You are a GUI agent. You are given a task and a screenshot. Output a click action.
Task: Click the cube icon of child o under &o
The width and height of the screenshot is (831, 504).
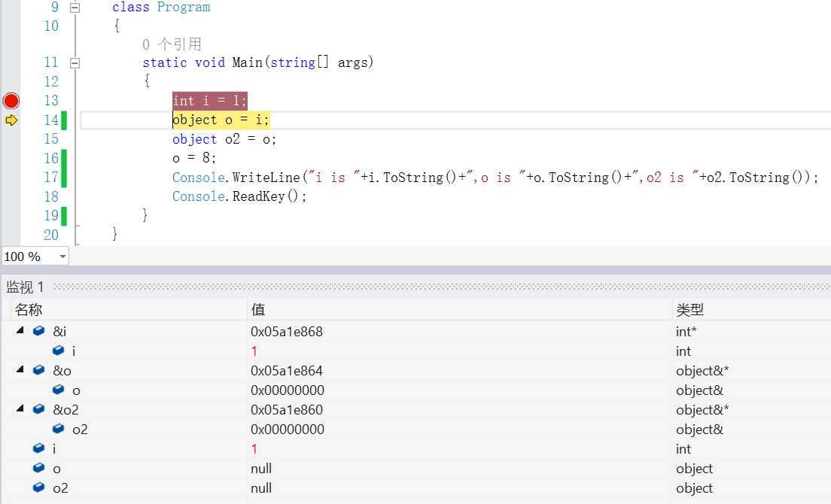tap(58, 390)
